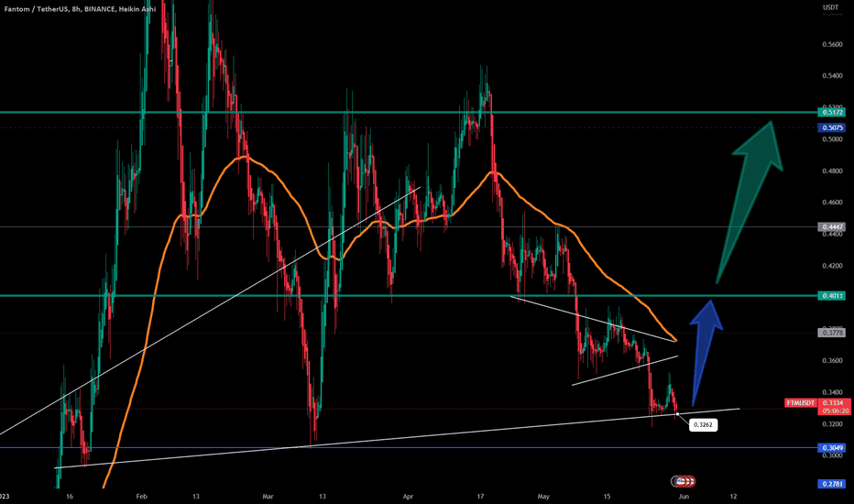Click the Mar date label on time axis
Screen dimensions: 854x504
pyautogui.click(x=268, y=497)
